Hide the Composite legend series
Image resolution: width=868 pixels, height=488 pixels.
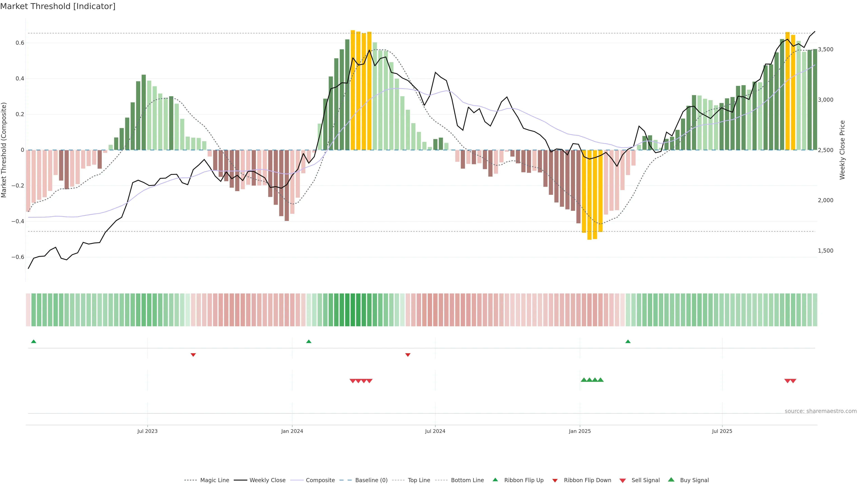320,480
